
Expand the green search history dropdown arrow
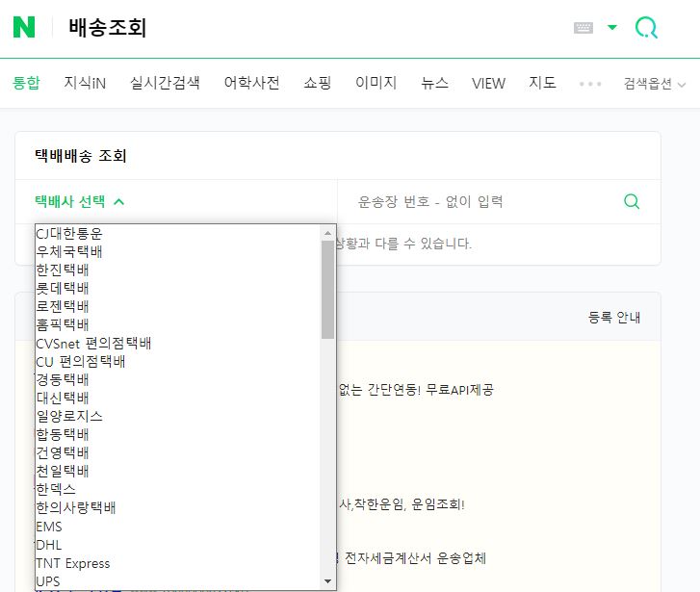[612, 27]
